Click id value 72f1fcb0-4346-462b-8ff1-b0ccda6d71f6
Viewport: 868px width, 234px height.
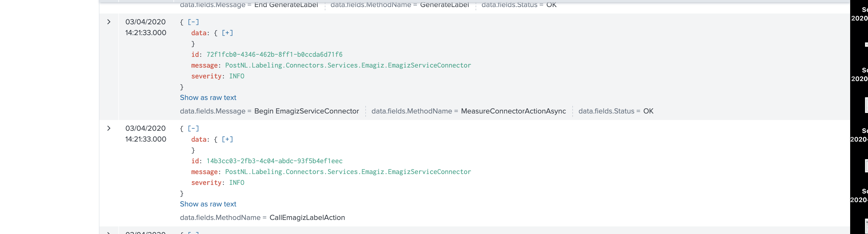[x=274, y=55]
